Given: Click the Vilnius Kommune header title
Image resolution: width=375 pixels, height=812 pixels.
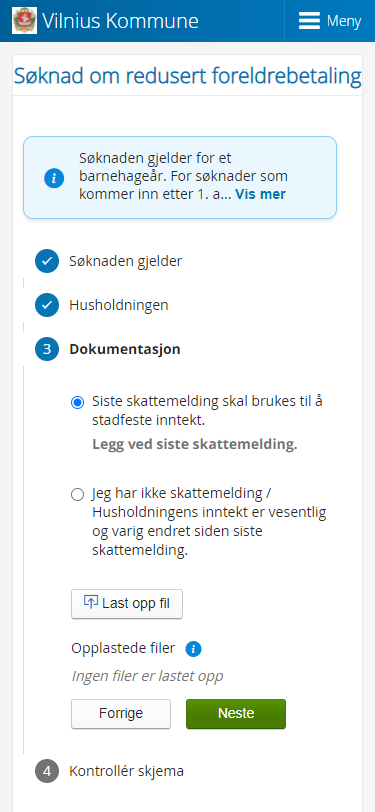Looking at the screenshot, I should (120, 21).
